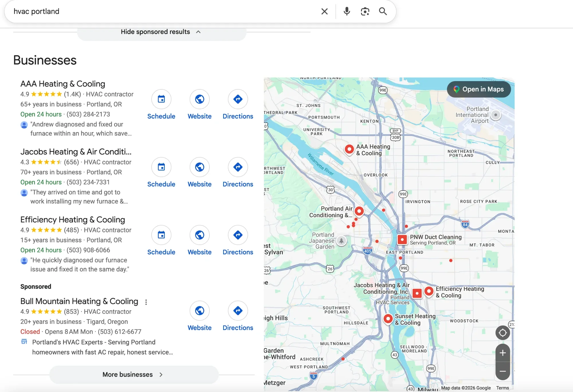
Task: Select Efficiency Heating & Cooling map pin
Action: [x=429, y=291]
